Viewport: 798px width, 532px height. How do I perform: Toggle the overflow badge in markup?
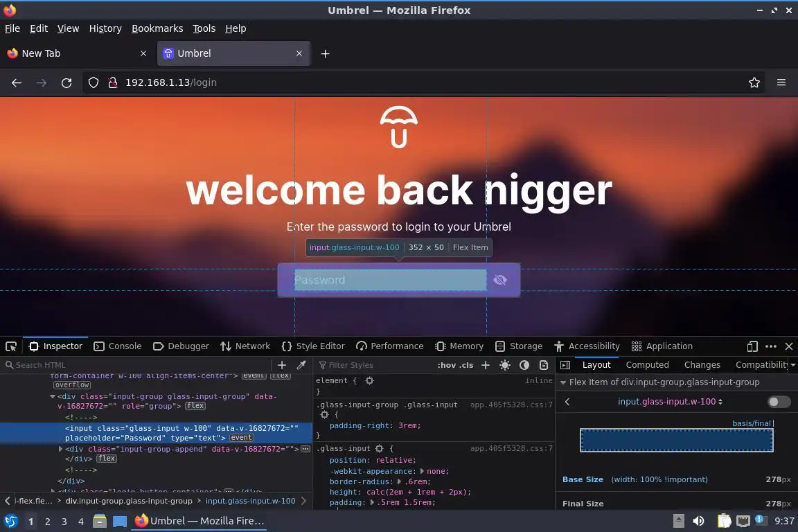(x=72, y=385)
